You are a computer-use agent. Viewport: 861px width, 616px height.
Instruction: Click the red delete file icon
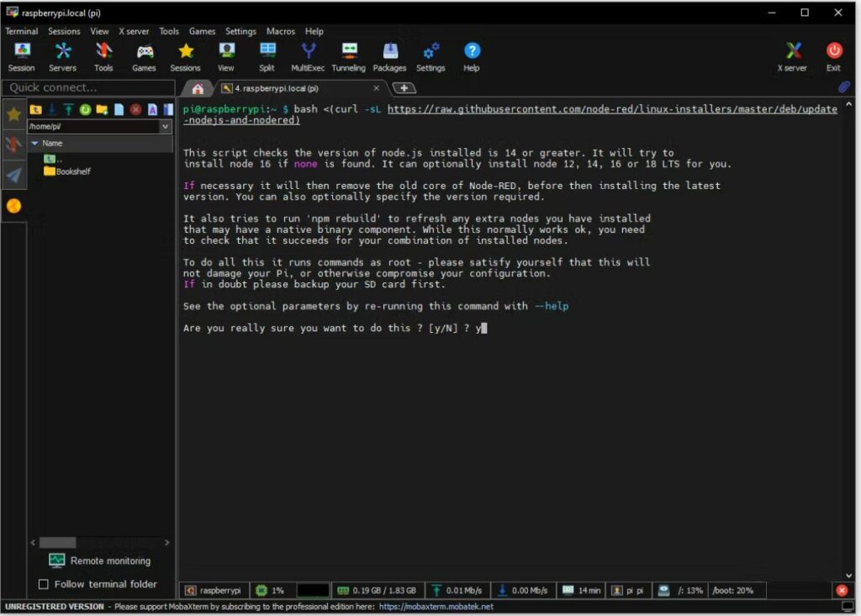pyautogui.click(x=135, y=109)
